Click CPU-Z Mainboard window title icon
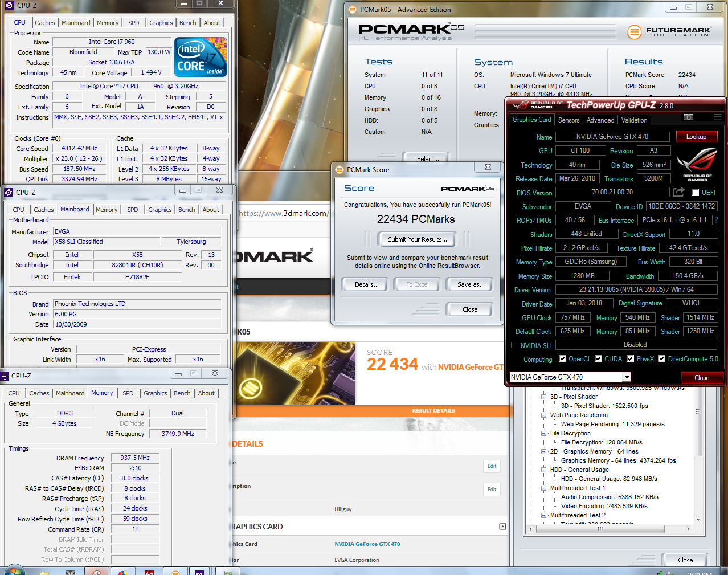 9,192
